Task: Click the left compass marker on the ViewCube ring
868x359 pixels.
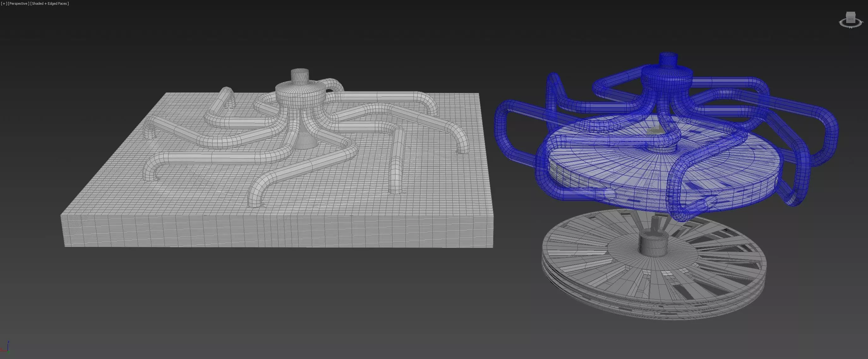Action: pos(840,22)
